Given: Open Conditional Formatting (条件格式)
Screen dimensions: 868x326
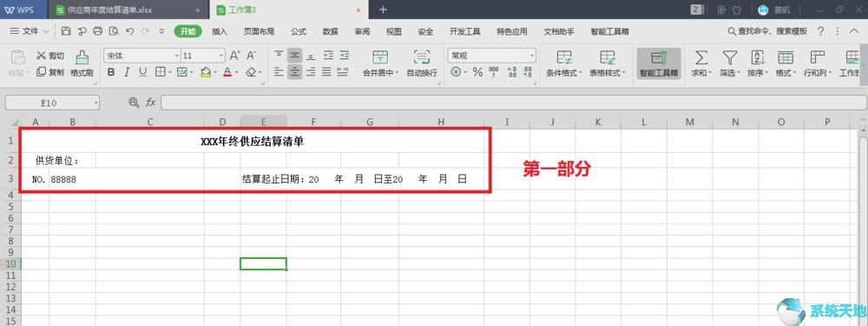Looking at the screenshot, I should pyautogui.click(x=564, y=63).
